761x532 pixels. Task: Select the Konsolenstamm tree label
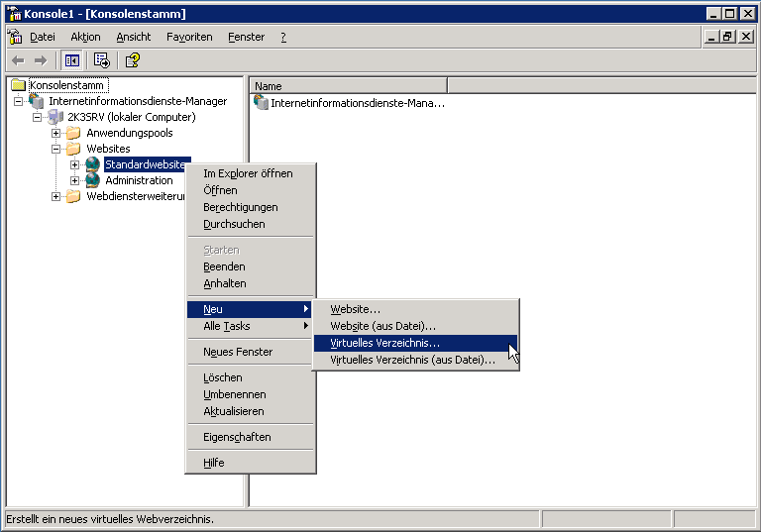pyautogui.click(x=67, y=85)
